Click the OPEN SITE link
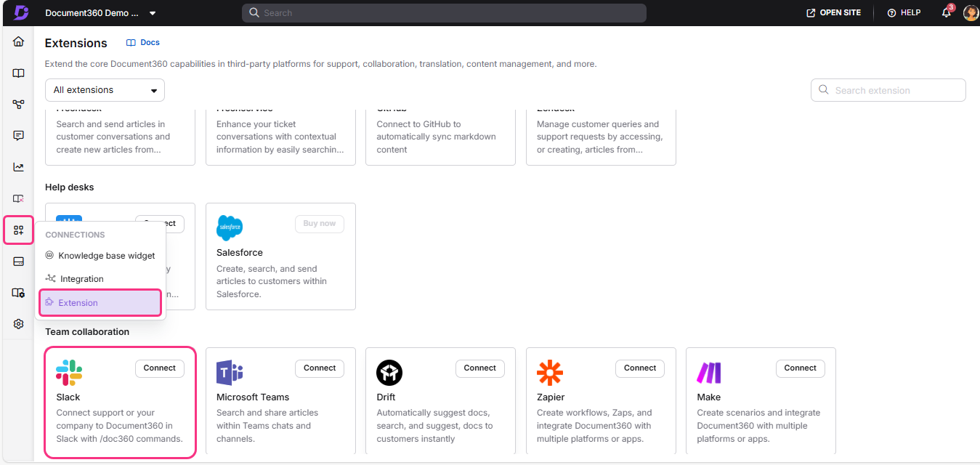The image size is (980, 465). (x=833, y=13)
